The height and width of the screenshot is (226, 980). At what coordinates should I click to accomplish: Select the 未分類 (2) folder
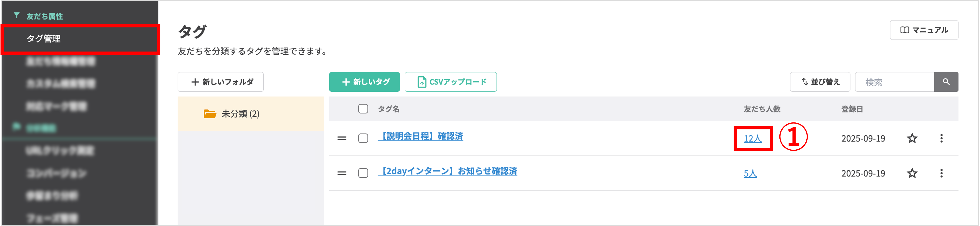(240, 114)
